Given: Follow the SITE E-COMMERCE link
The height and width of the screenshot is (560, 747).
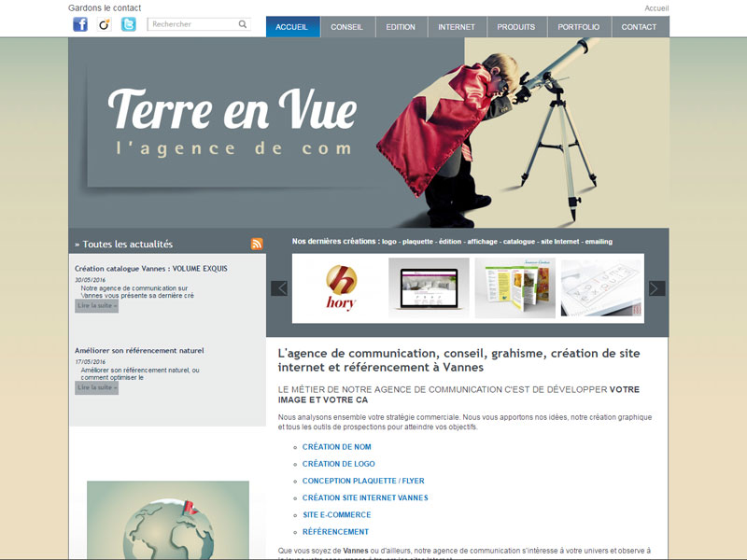Looking at the screenshot, I should click(337, 515).
